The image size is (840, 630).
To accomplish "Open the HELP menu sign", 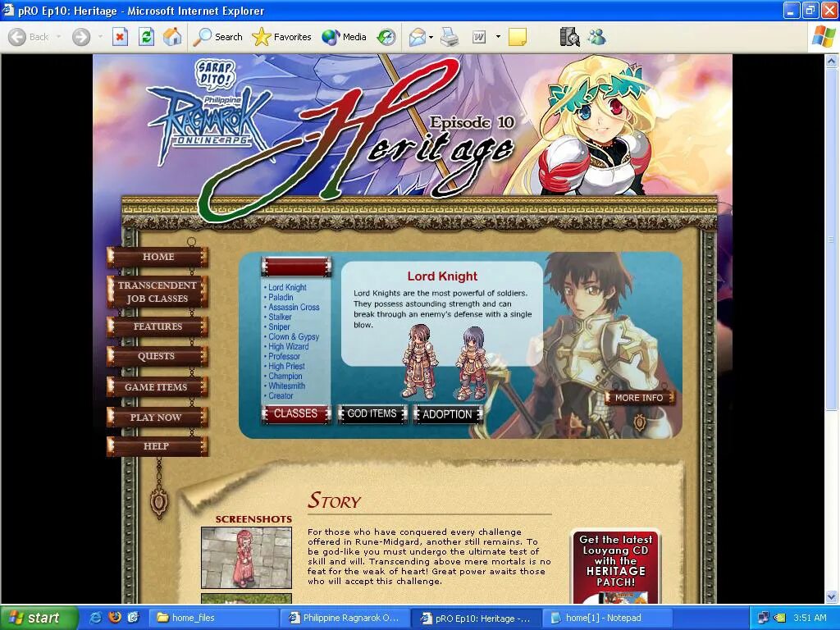I will point(157,446).
